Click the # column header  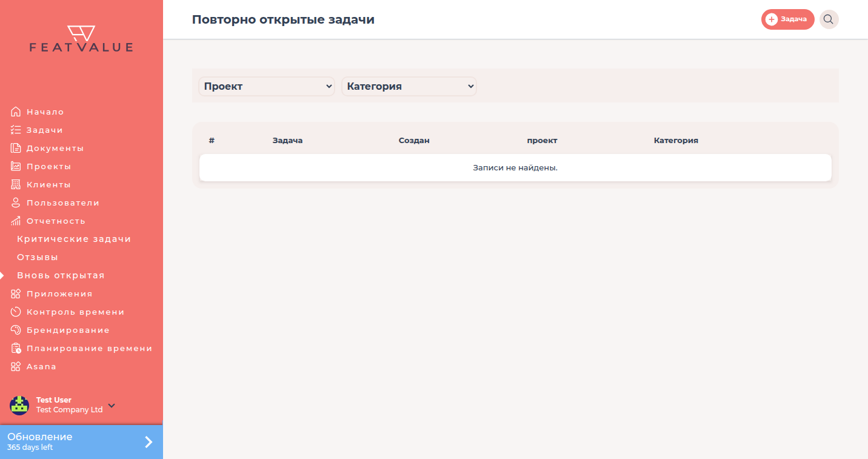pyautogui.click(x=212, y=140)
